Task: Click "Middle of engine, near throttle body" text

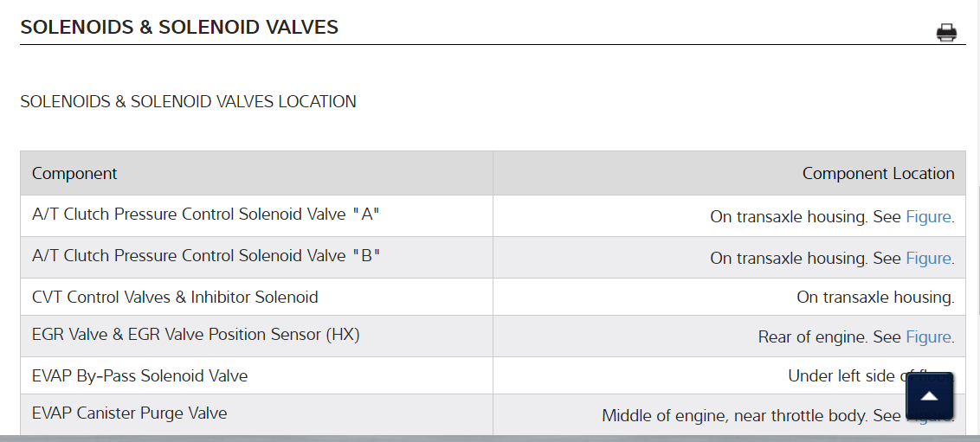Action: pyautogui.click(x=734, y=416)
